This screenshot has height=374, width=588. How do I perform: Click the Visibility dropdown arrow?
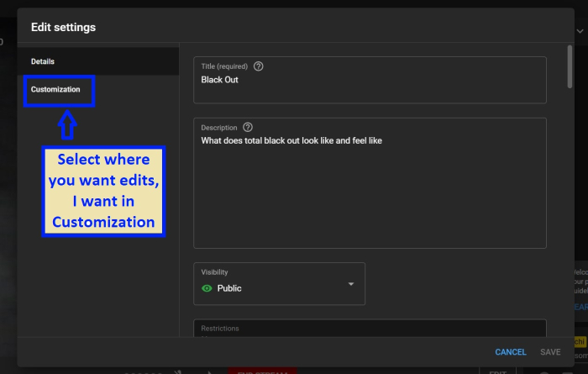point(351,284)
